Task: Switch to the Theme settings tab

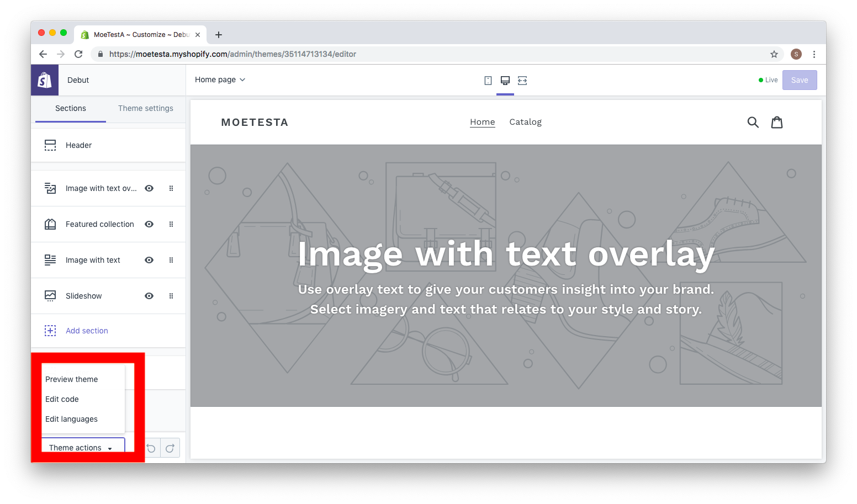Action: click(x=146, y=109)
